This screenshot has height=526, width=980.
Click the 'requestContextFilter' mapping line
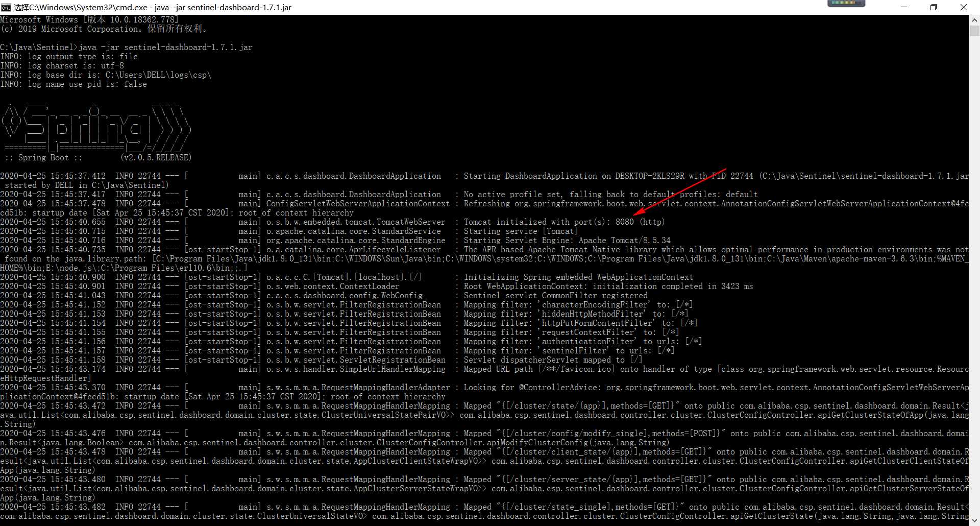tap(571, 332)
